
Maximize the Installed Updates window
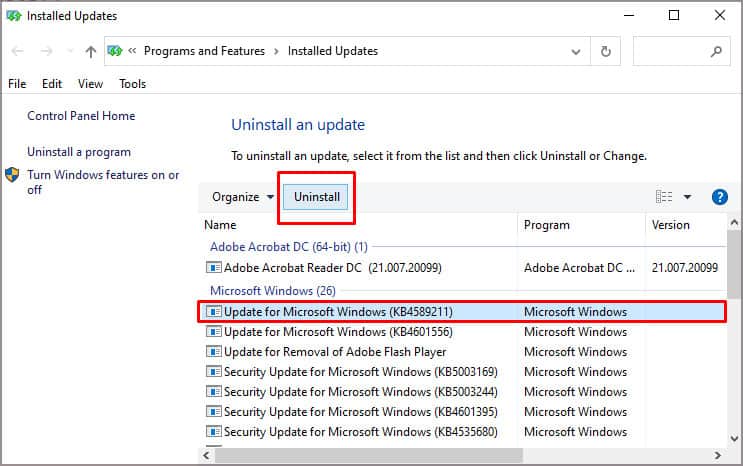tap(674, 16)
